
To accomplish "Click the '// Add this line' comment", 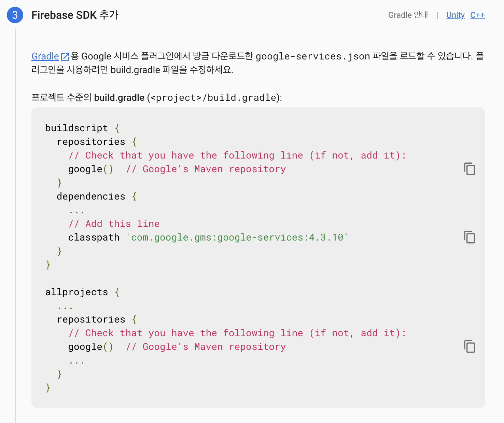I will pyautogui.click(x=114, y=223).
